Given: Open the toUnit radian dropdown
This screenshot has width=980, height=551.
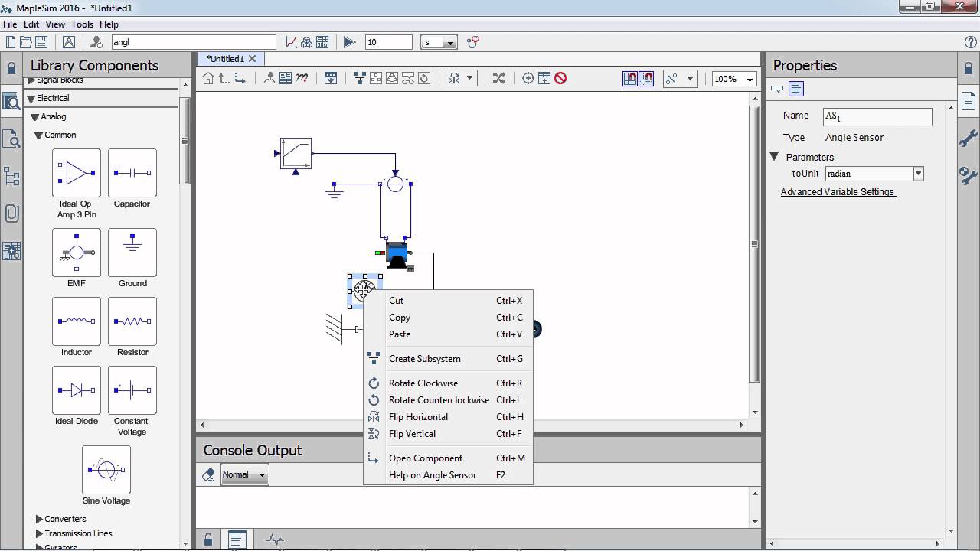Looking at the screenshot, I should (x=919, y=174).
